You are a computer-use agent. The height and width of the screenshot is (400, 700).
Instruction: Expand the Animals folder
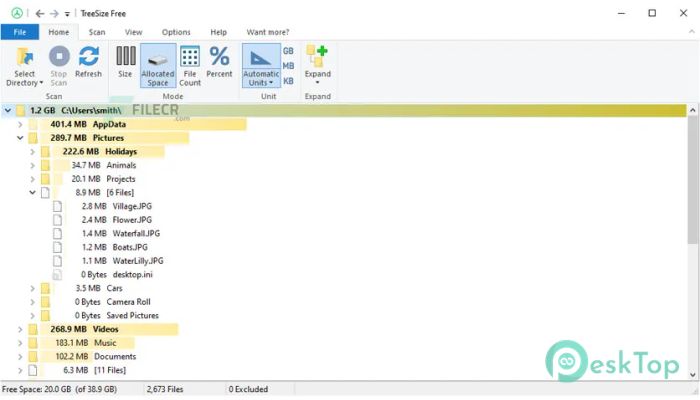coord(32,165)
